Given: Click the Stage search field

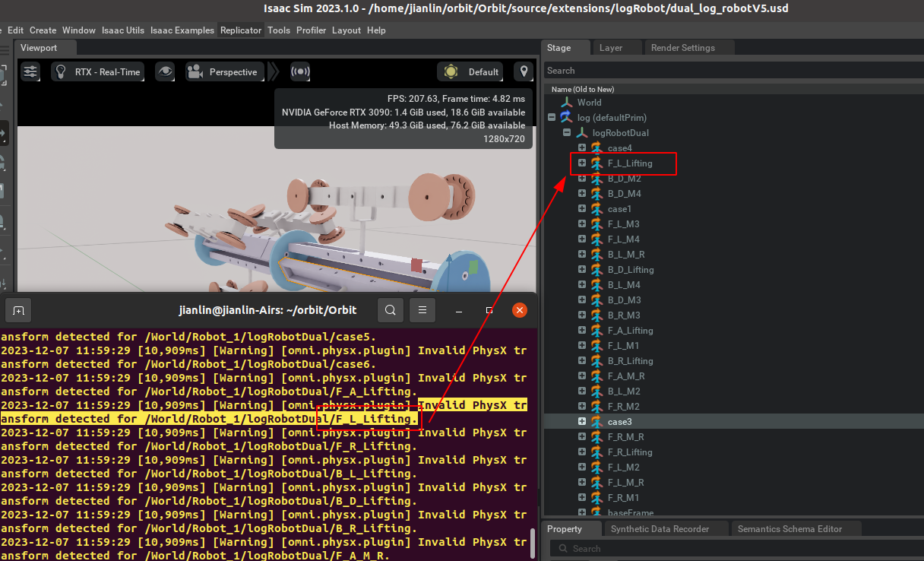Looking at the screenshot, I should tap(733, 71).
